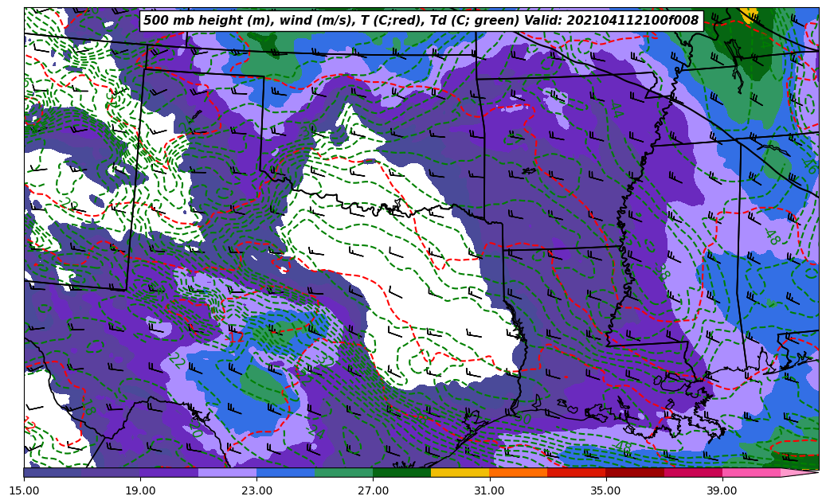Pick the bright red colorbar segment before 35.00
Screen dimensions: 826x504
click(576, 472)
